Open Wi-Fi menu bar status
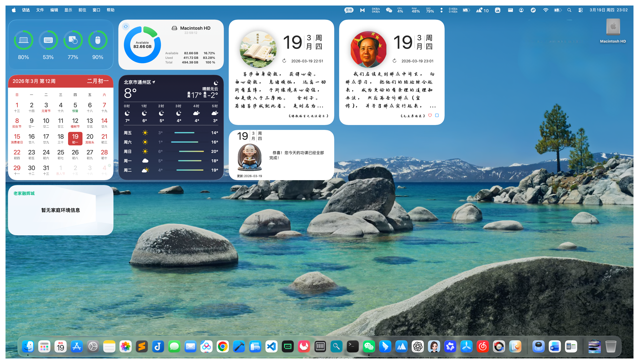Screen dimensions: 639x364 545,10
